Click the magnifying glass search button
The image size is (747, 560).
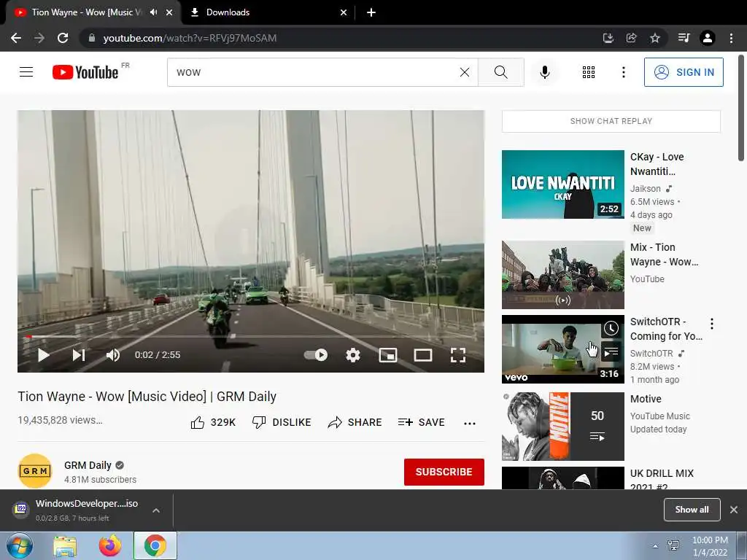500,72
